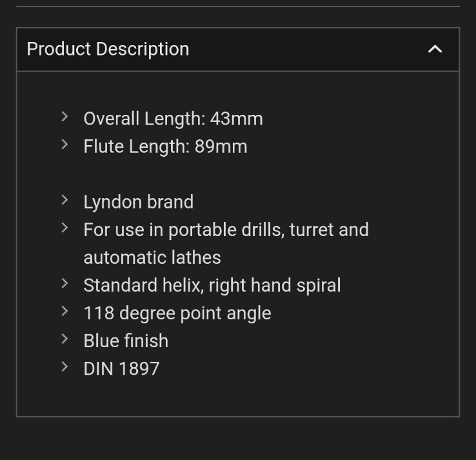Collapse the Product Description section chevron
This screenshot has width=476, height=460.
pyautogui.click(x=435, y=49)
